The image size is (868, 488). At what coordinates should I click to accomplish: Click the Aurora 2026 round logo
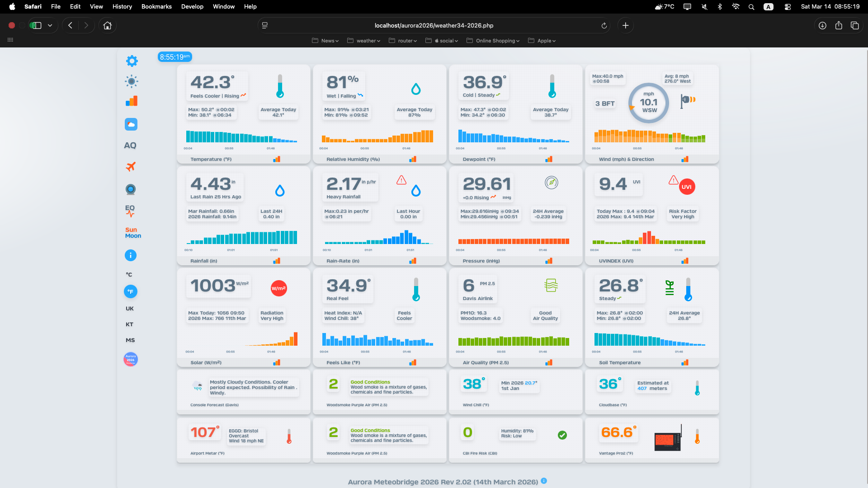pyautogui.click(x=130, y=359)
